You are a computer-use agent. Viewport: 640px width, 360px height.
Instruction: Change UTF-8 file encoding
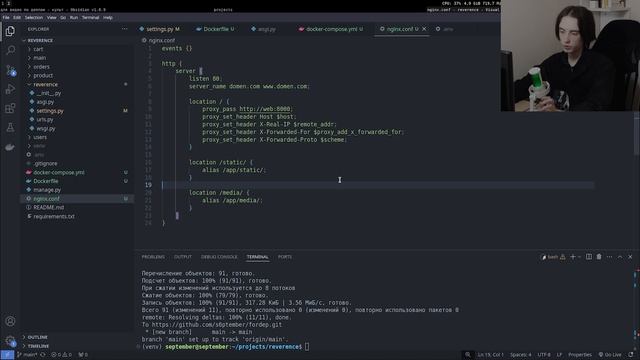[544, 355]
